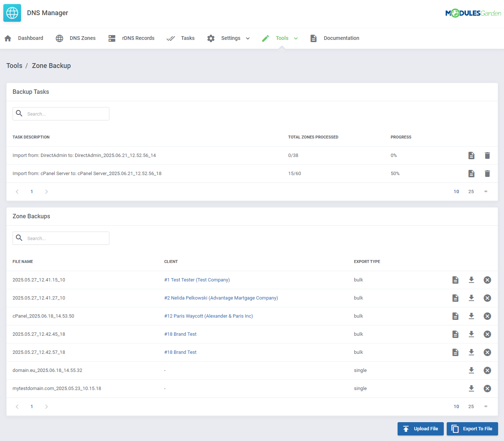
Task: Expand the Tools dropdown in navigation
Action: (296, 38)
